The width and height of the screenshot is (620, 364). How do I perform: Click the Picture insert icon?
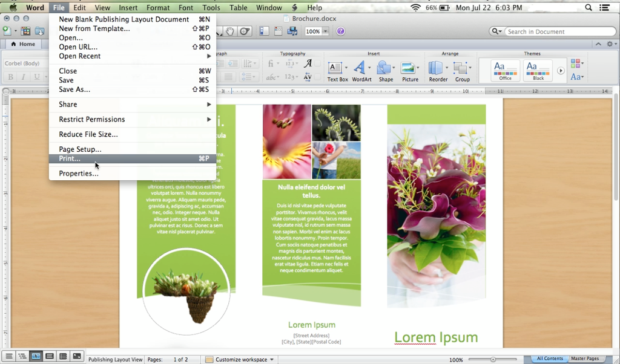coord(407,68)
